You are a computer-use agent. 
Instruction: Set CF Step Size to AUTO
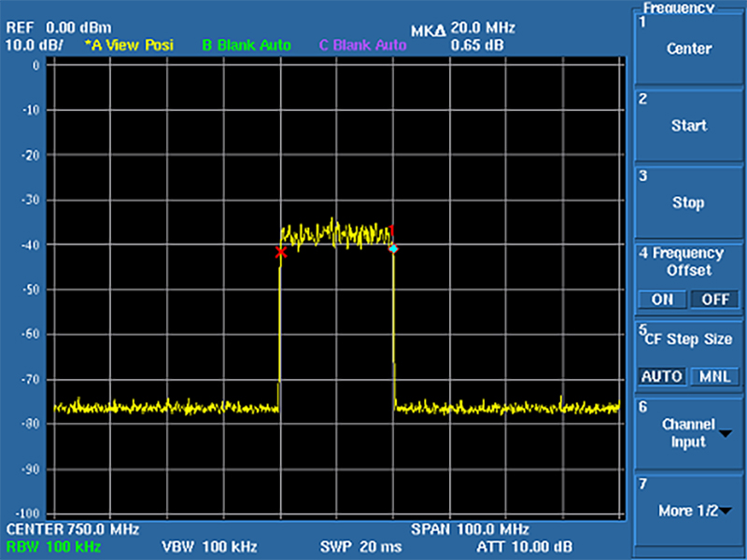662,377
